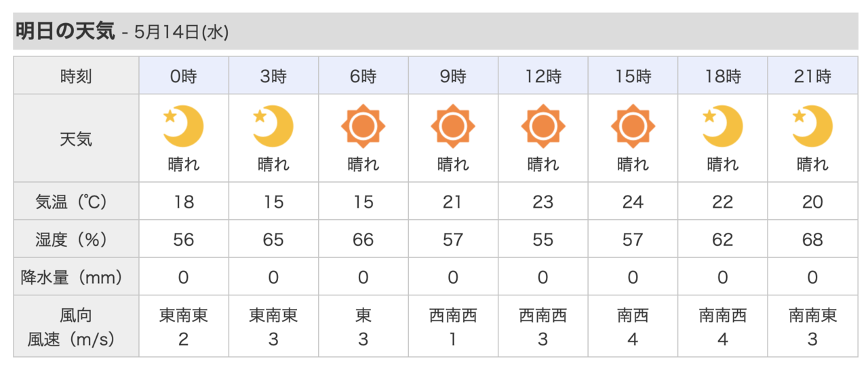Click the 24 temperature at 15時

(633, 202)
